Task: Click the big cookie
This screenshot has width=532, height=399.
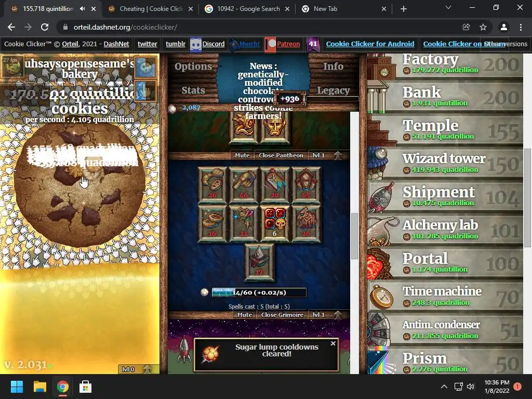Action: (80, 185)
